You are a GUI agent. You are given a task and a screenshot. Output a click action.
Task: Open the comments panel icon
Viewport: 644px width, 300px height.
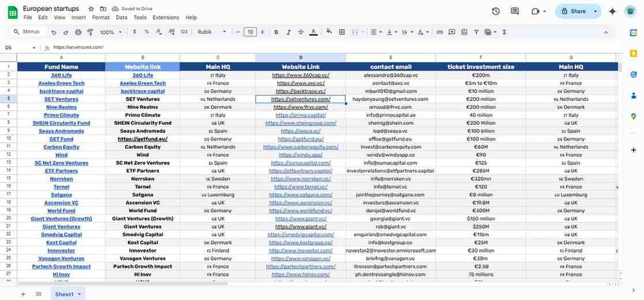pyautogui.click(x=515, y=12)
